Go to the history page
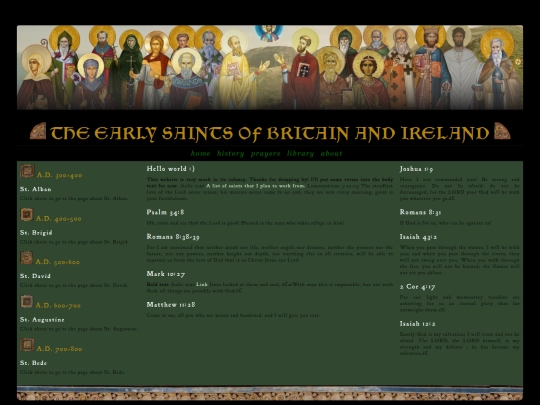 click(x=230, y=154)
